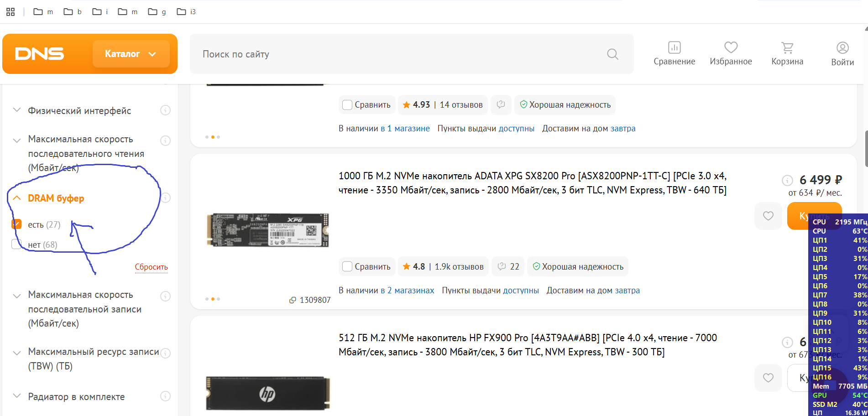Click Сбросить to reset DRAM filter
The image size is (868, 416).
coord(152,267)
